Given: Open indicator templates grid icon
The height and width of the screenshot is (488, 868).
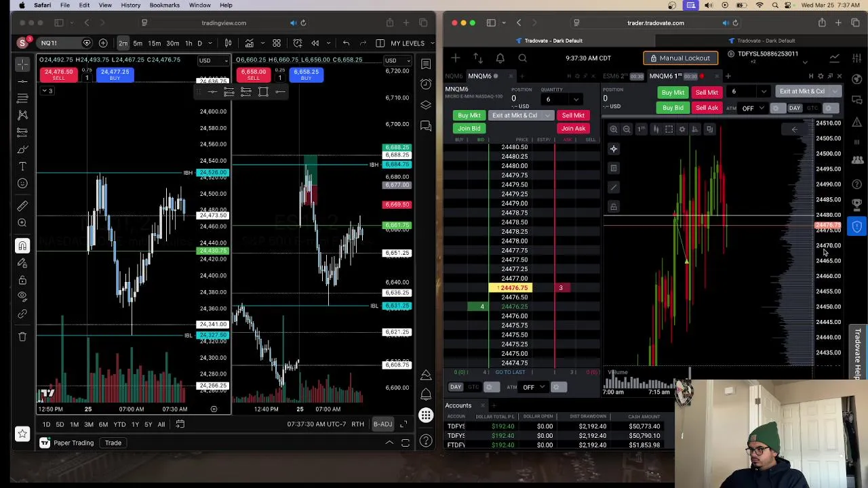Looking at the screenshot, I should tap(277, 43).
